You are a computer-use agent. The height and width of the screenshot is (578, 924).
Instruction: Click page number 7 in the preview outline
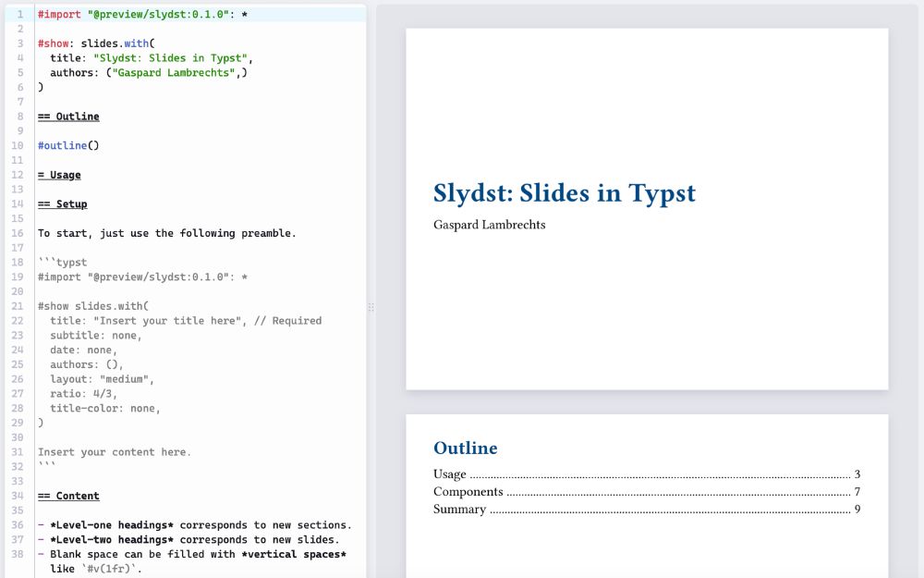pyautogui.click(x=857, y=492)
